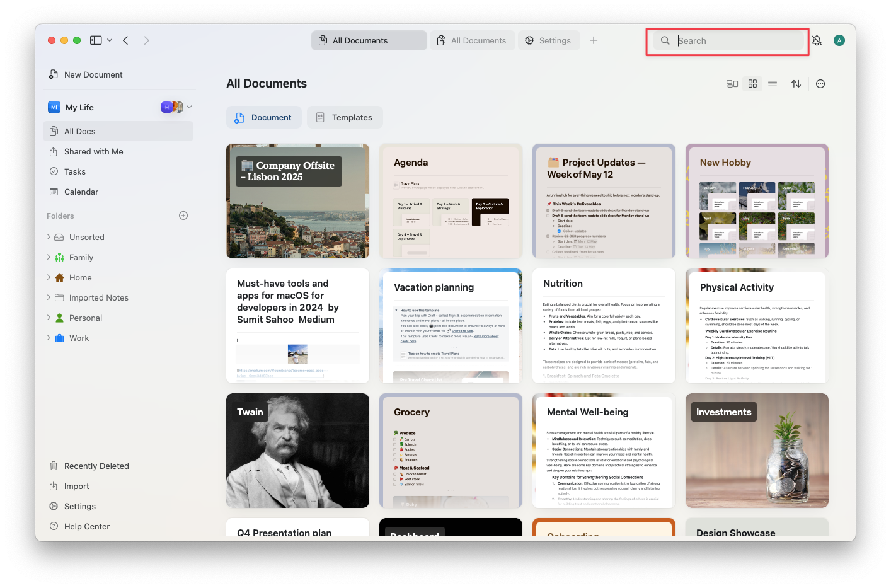Switch to grid view icon
Viewport: 891px width, 588px height.
752,84
